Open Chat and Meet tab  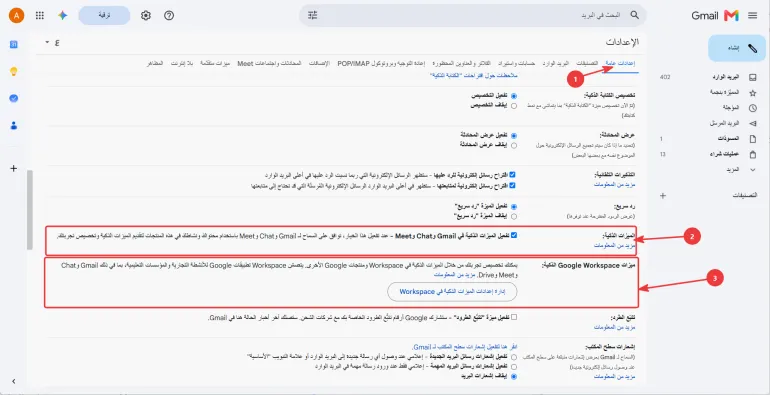point(269,64)
